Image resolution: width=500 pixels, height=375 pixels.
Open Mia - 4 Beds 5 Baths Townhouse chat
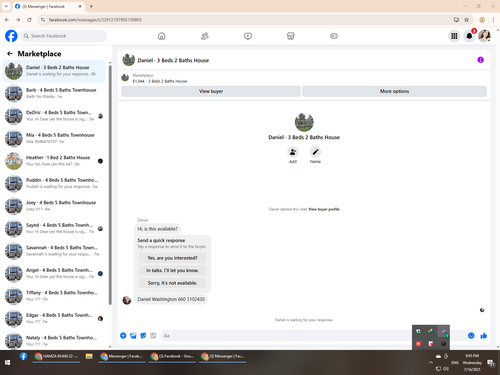click(54, 138)
